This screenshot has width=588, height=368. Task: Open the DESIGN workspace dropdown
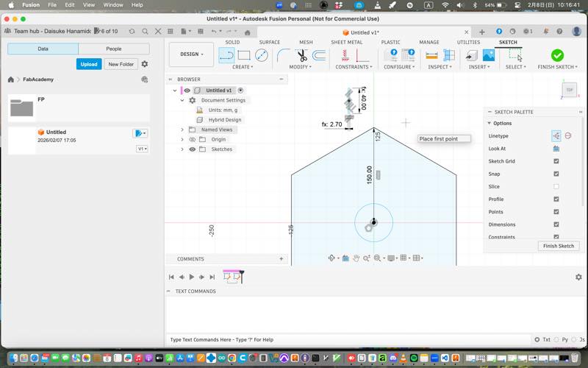tap(191, 54)
